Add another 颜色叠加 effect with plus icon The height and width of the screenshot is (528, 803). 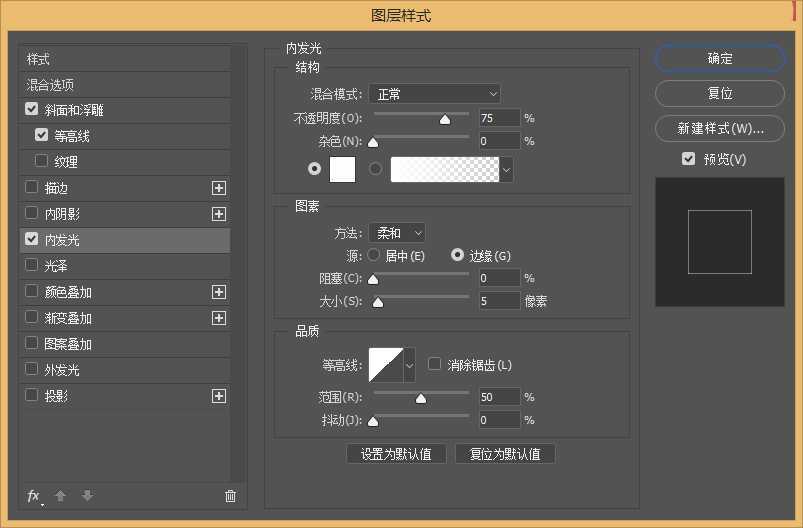coord(219,292)
